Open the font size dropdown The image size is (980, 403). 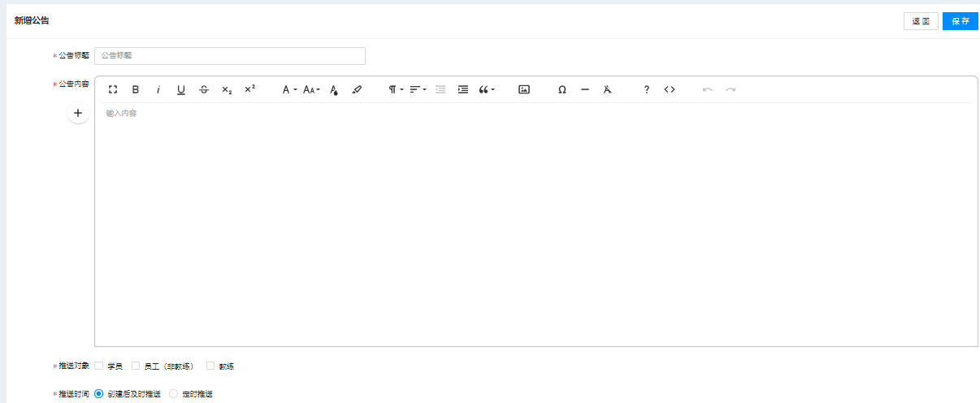(312, 89)
